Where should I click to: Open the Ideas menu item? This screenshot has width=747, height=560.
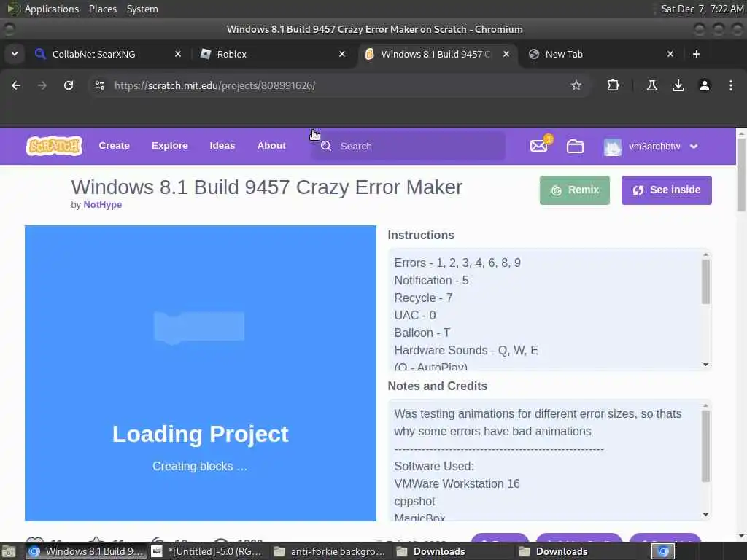coord(222,146)
